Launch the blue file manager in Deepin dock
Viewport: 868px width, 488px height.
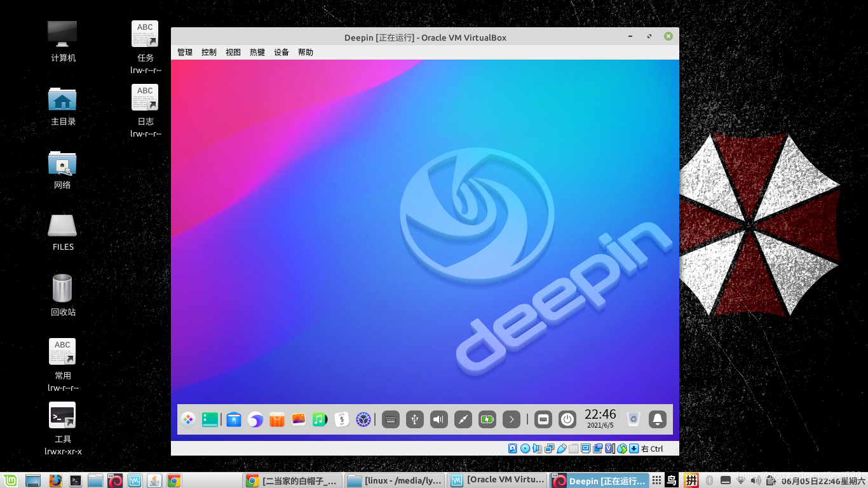point(234,419)
